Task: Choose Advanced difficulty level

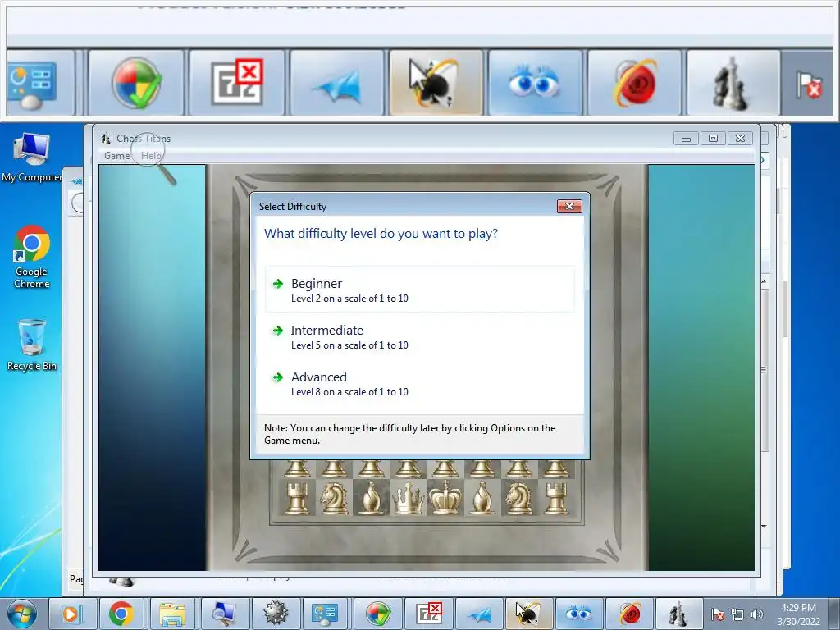Action: [x=419, y=383]
